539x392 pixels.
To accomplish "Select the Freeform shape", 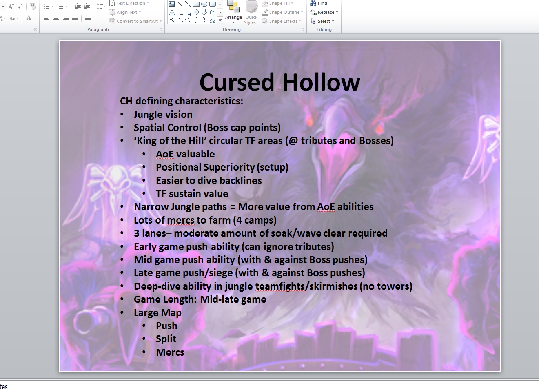I will pyautogui.click(x=213, y=12).
